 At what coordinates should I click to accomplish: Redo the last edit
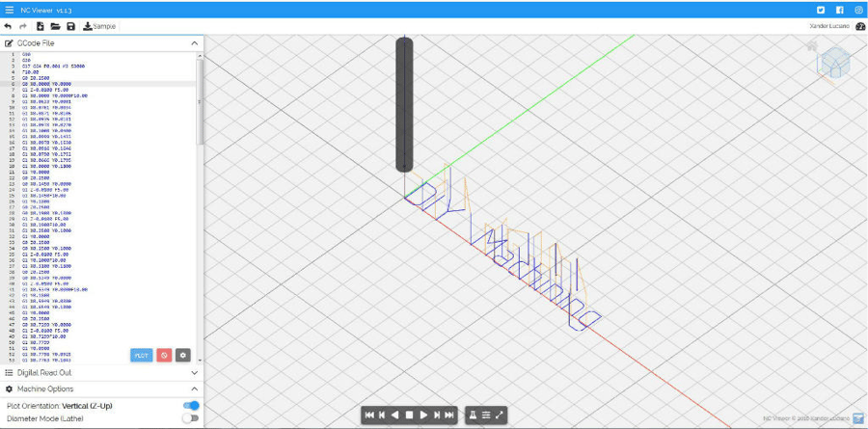click(23, 27)
